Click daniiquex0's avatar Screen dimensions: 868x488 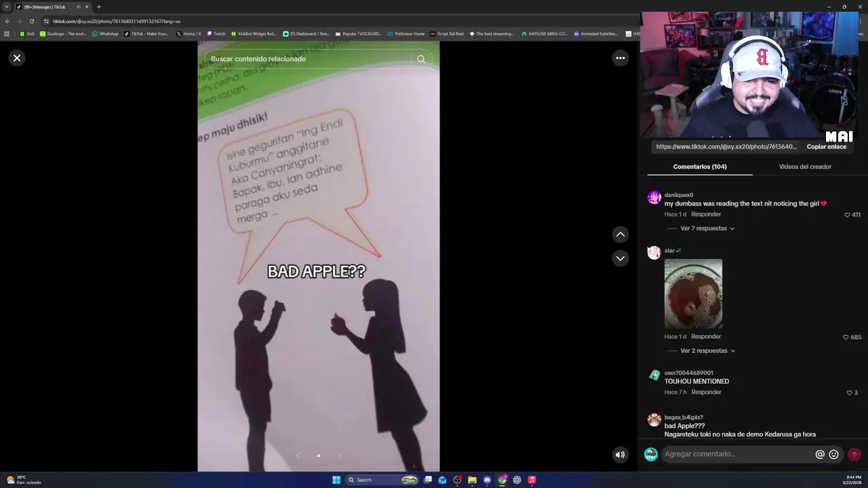[x=654, y=197]
